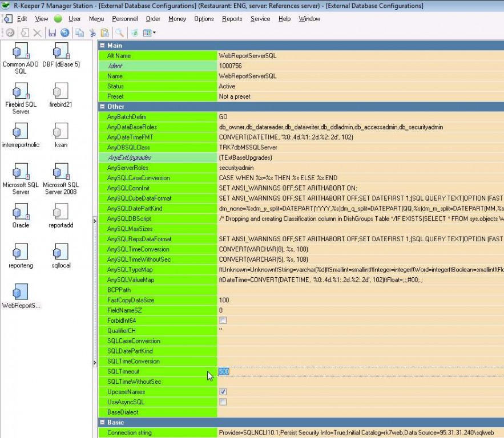Viewport: 504px width, 438px height.
Task: Click the Cut scissors icon
Action: pos(92,33)
